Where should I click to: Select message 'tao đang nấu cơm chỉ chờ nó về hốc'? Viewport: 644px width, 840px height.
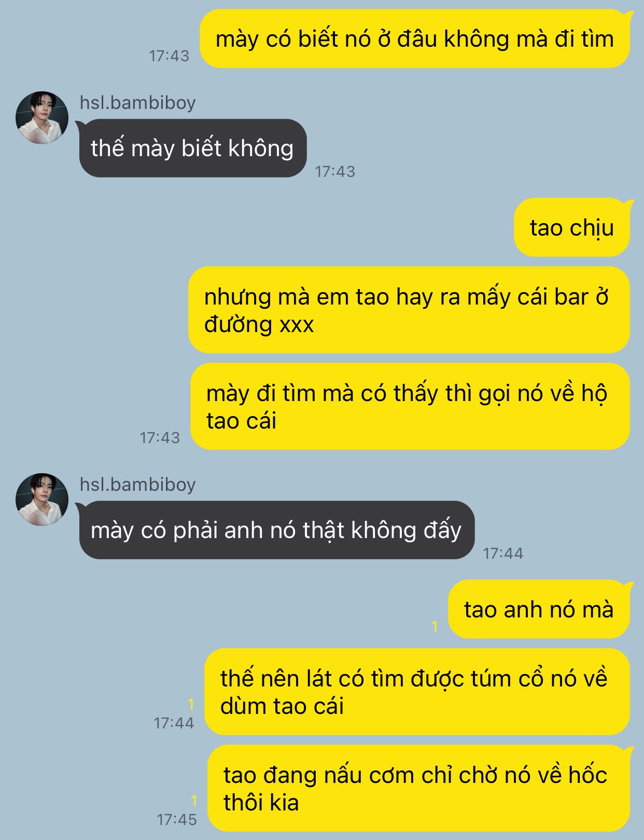click(419, 788)
